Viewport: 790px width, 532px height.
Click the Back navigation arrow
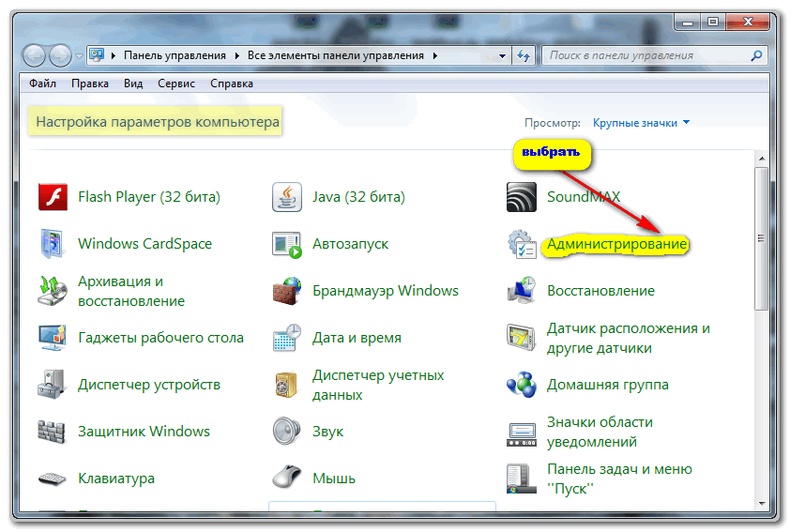(35, 55)
